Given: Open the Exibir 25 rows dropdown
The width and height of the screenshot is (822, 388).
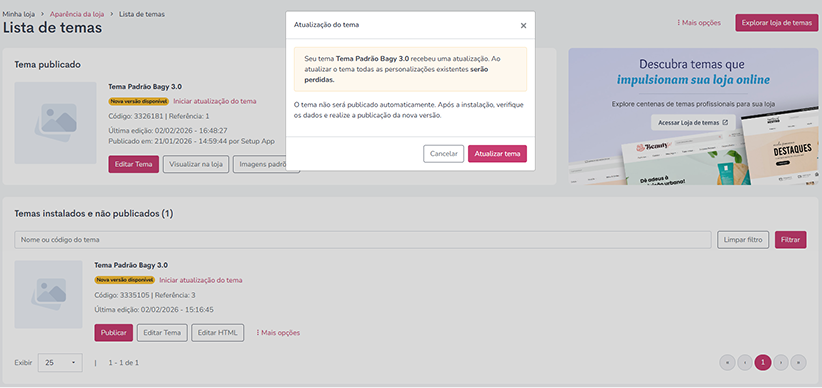Looking at the screenshot, I should point(60,362).
